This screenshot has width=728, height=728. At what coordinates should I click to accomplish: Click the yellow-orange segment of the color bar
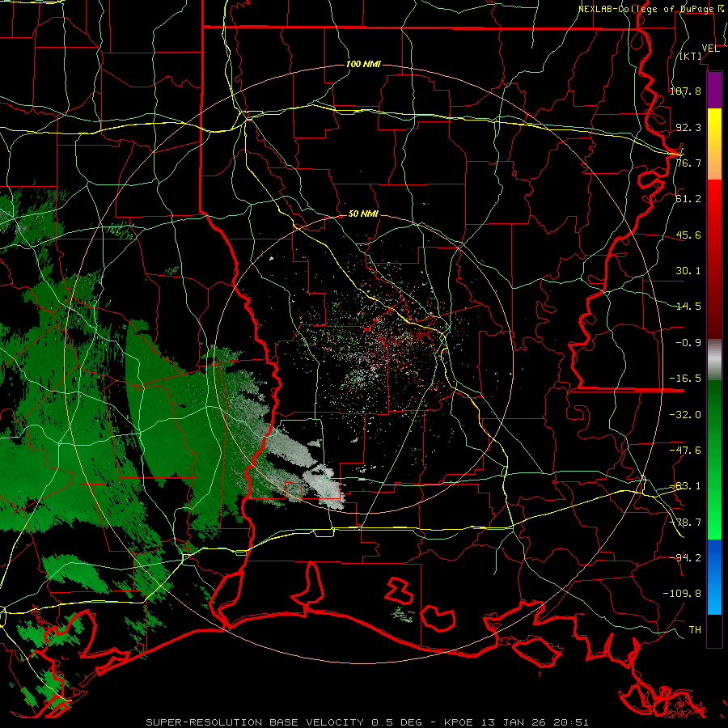pos(714,144)
